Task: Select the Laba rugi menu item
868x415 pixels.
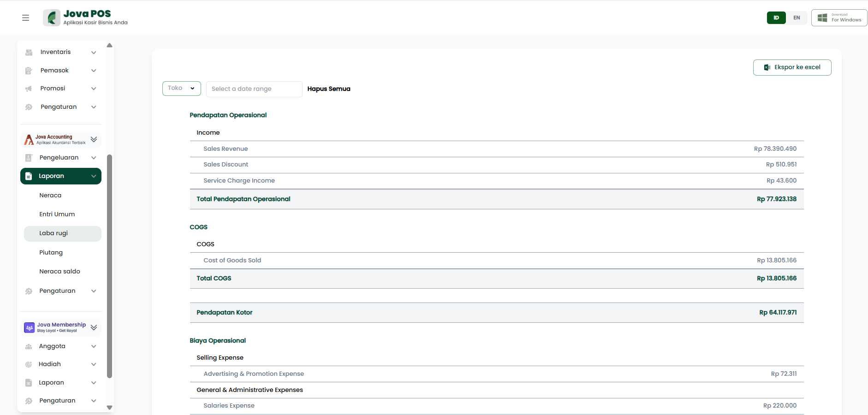Action: [63, 234]
